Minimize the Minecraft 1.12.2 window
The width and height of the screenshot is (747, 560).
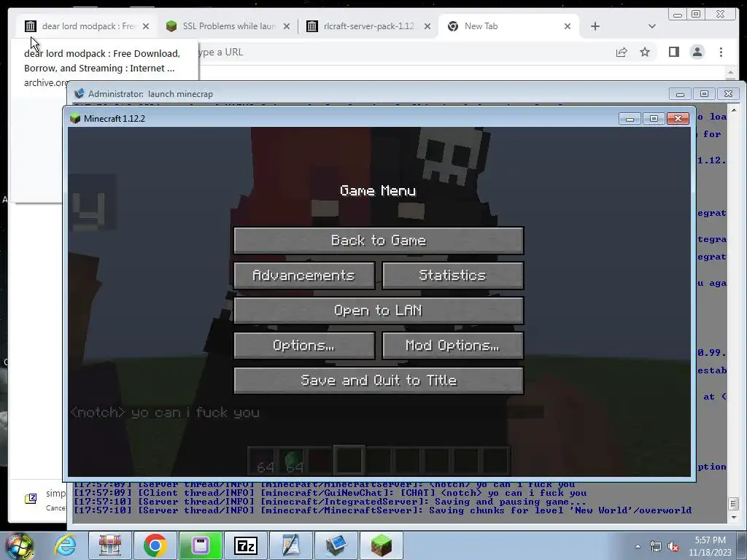click(x=630, y=118)
